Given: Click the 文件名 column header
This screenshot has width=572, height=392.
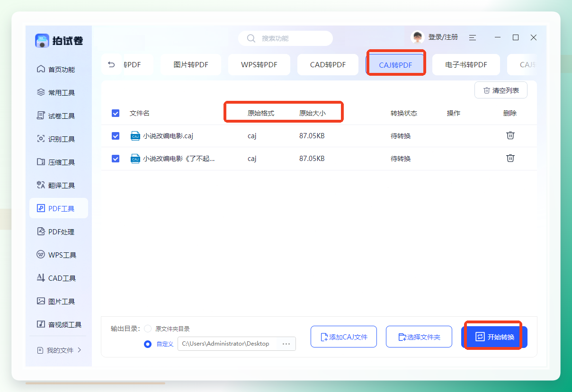Looking at the screenshot, I should [x=140, y=113].
